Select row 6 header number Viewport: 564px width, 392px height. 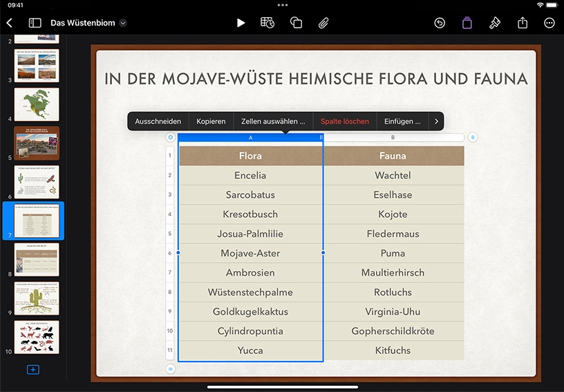170,253
